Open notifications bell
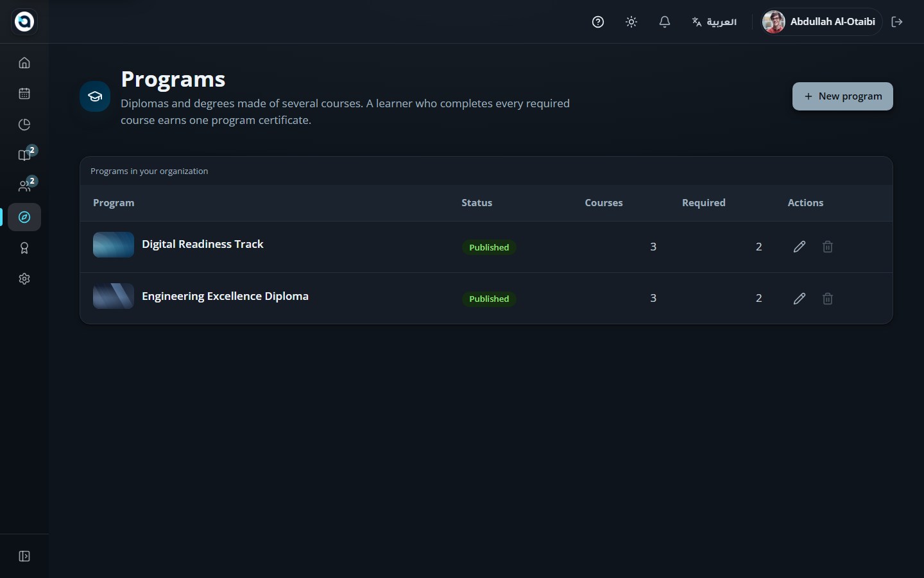The width and height of the screenshot is (924, 578). pos(665,22)
